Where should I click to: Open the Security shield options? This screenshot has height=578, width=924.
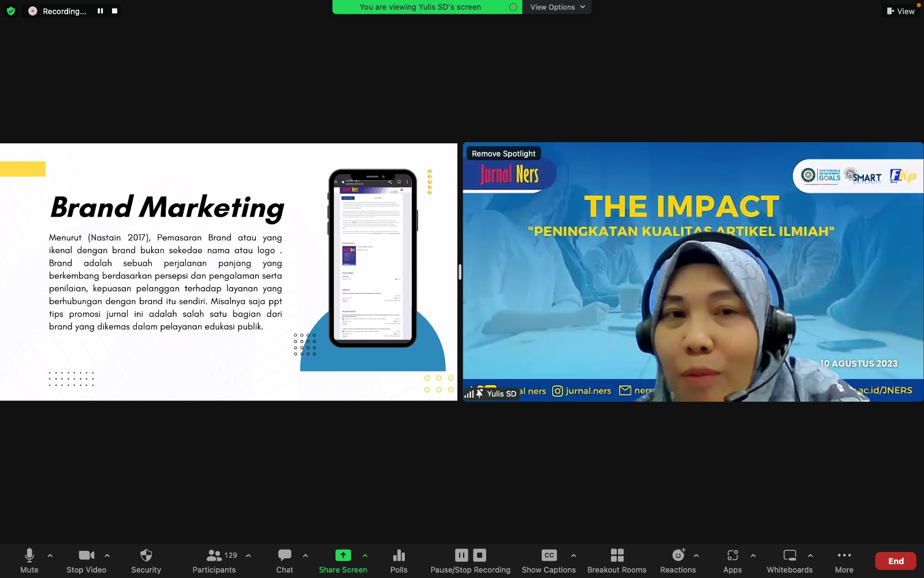[146, 555]
